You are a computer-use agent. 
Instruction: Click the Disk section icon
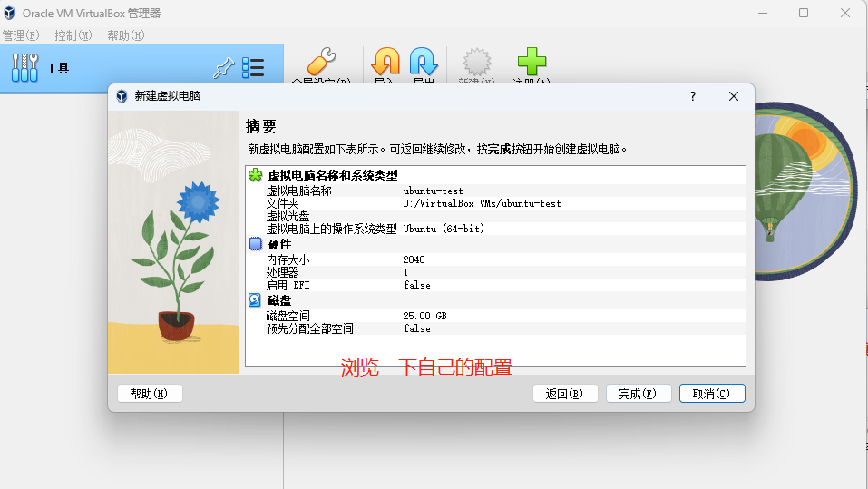coord(255,300)
